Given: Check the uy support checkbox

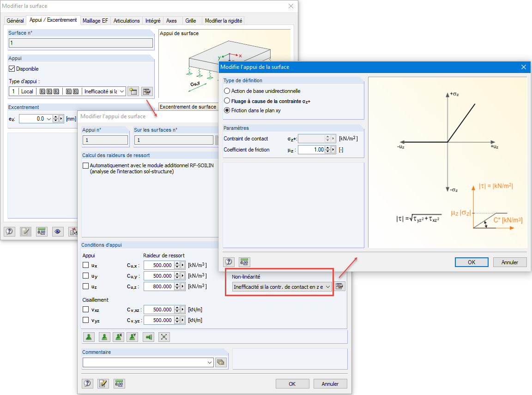Looking at the screenshot, I should click(85, 275).
